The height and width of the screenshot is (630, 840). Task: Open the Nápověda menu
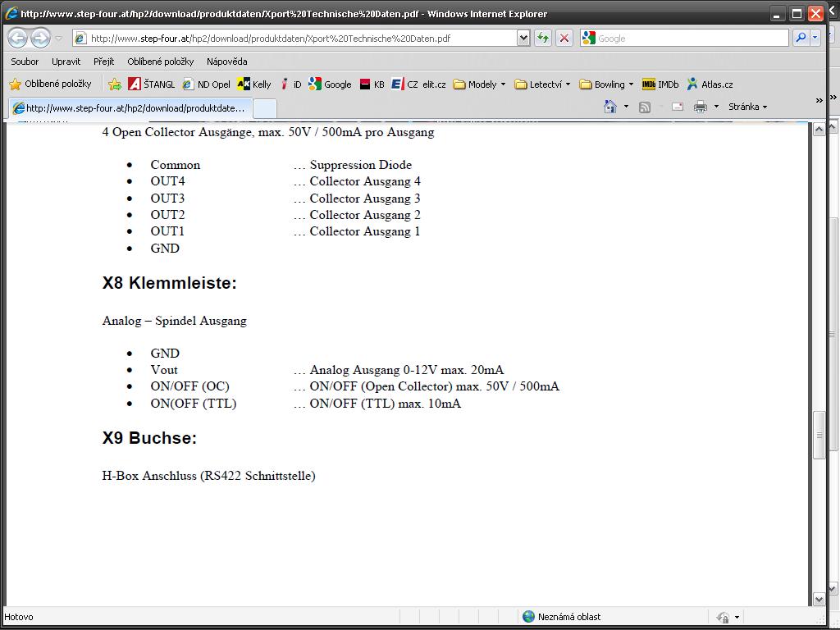pyautogui.click(x=226, y=62)
